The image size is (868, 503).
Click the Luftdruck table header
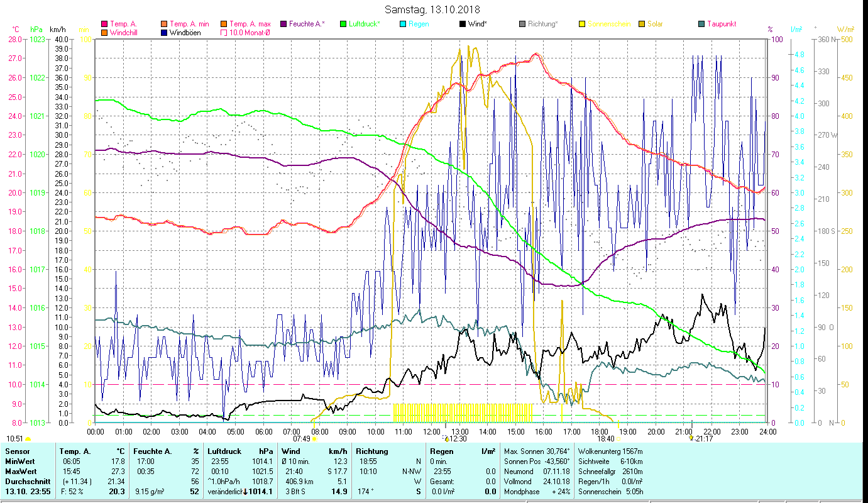pos(224,451)
